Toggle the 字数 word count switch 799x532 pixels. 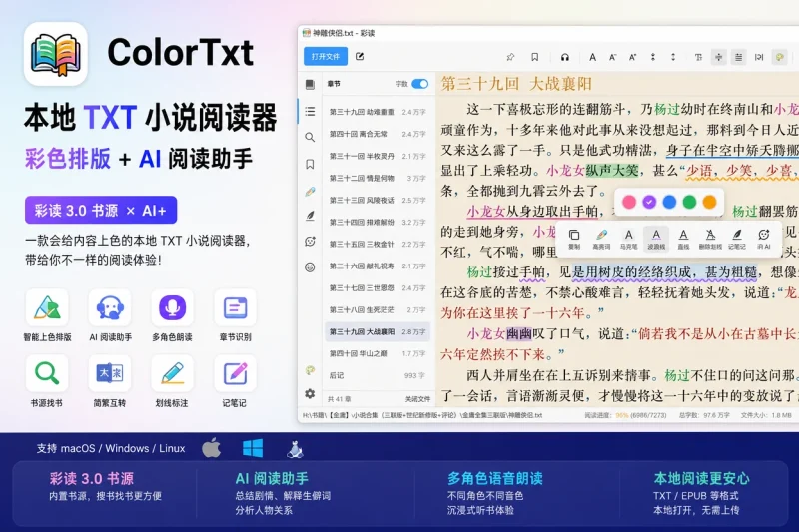(x=419, y=84)
